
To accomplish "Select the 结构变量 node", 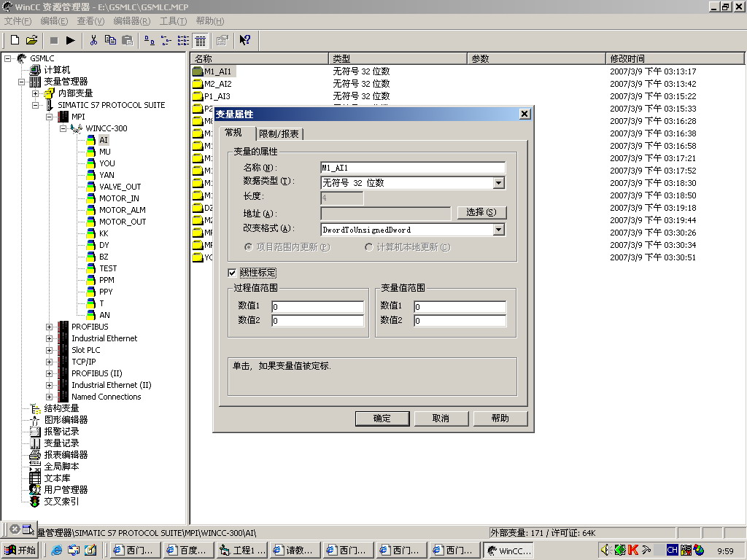I will pos(61,408).
